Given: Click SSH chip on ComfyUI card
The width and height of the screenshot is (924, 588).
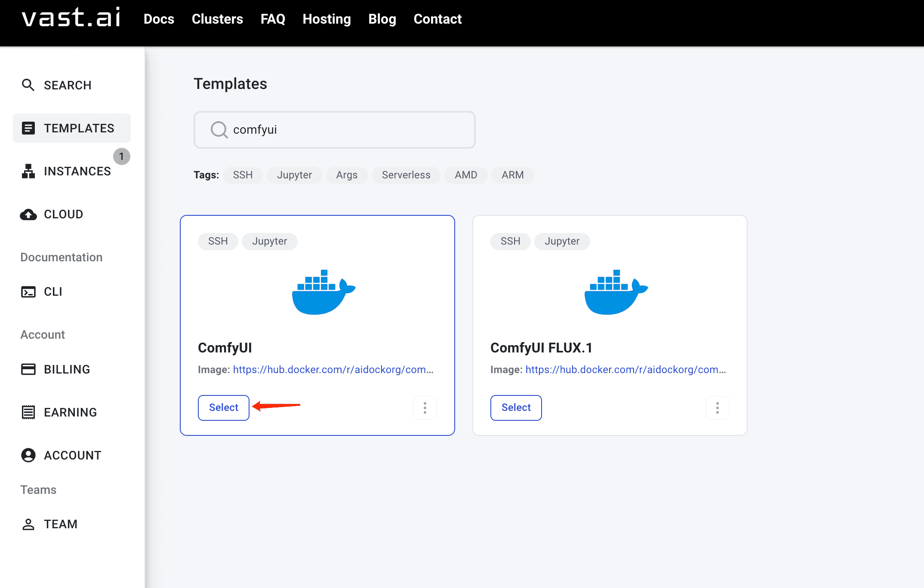Looking at the screenshot, I should pos(218,241).
